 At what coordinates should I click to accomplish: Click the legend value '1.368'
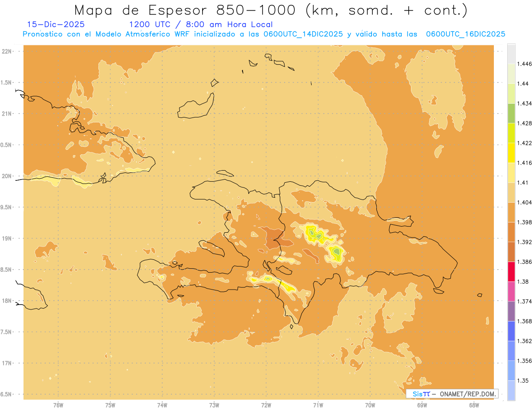click(x=524, y=321)
